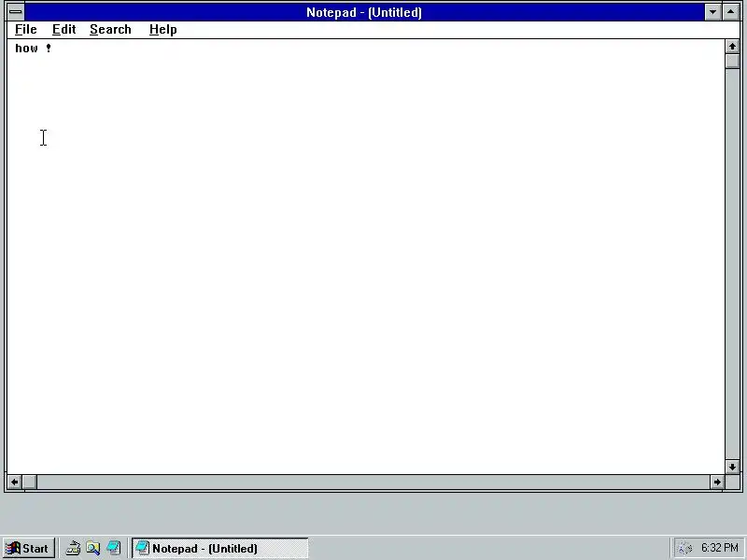Open the File menu
Image resolution: width=747 pixels, height=560 pixels.
coord(26,30)
